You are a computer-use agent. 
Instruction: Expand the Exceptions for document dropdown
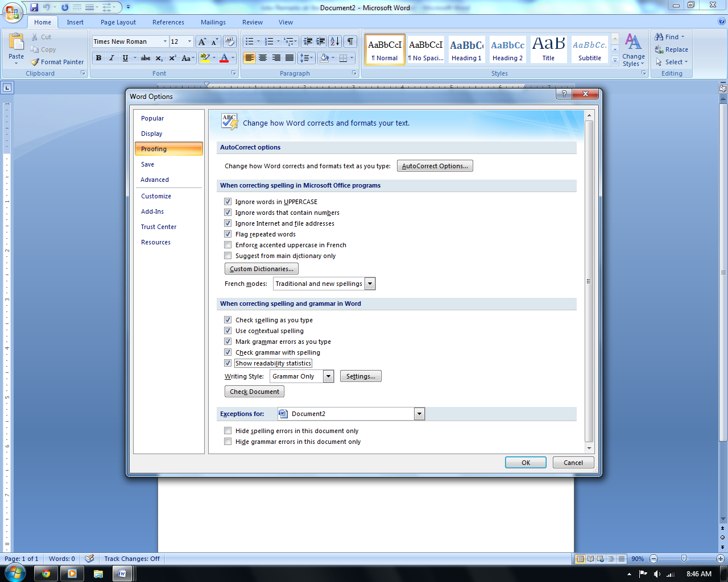point(419,414)
